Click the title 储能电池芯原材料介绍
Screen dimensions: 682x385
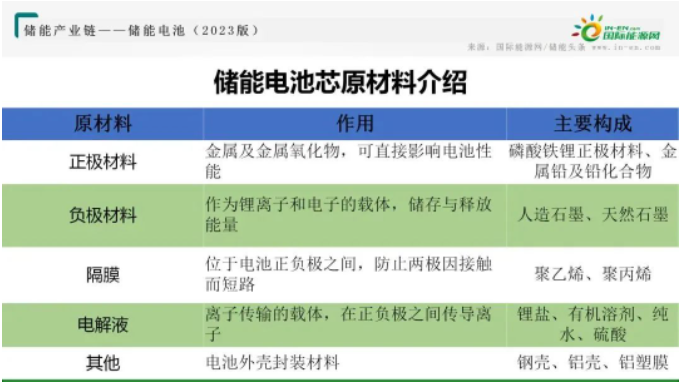coord(341,82)
